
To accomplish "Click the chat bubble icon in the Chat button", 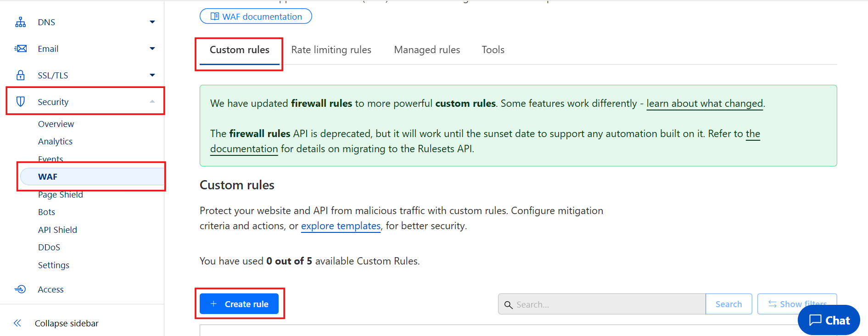I will 815,320.
